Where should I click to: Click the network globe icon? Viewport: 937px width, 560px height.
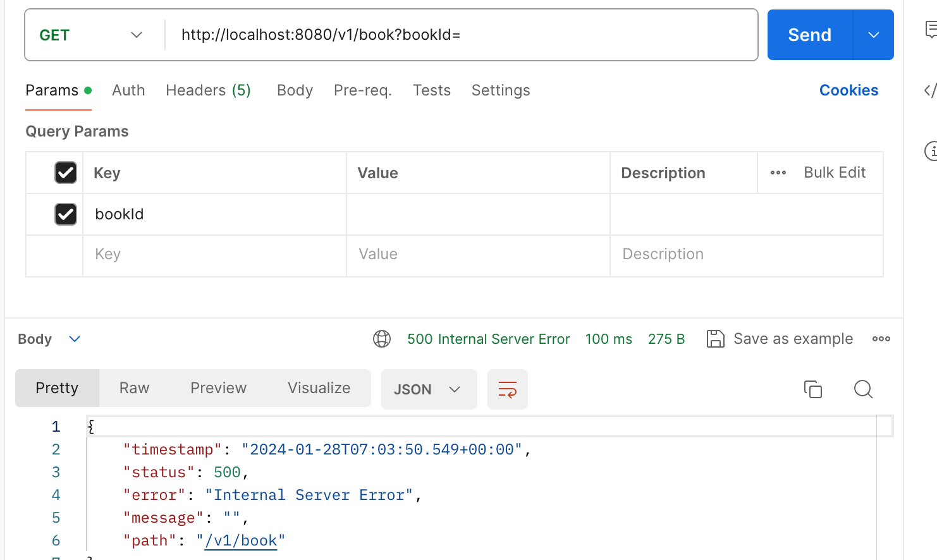(x=382, y=339)
